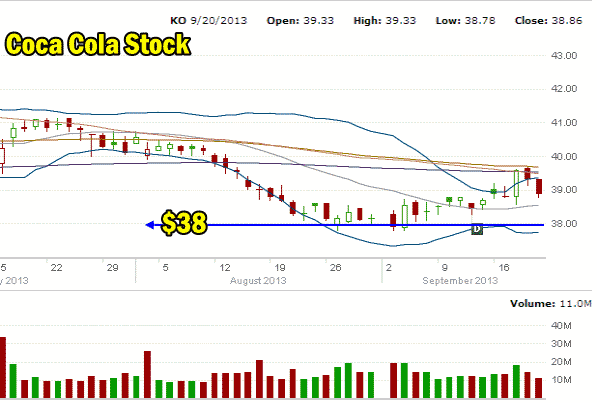Select the final red volume bar at right

(x=538, y=388)
